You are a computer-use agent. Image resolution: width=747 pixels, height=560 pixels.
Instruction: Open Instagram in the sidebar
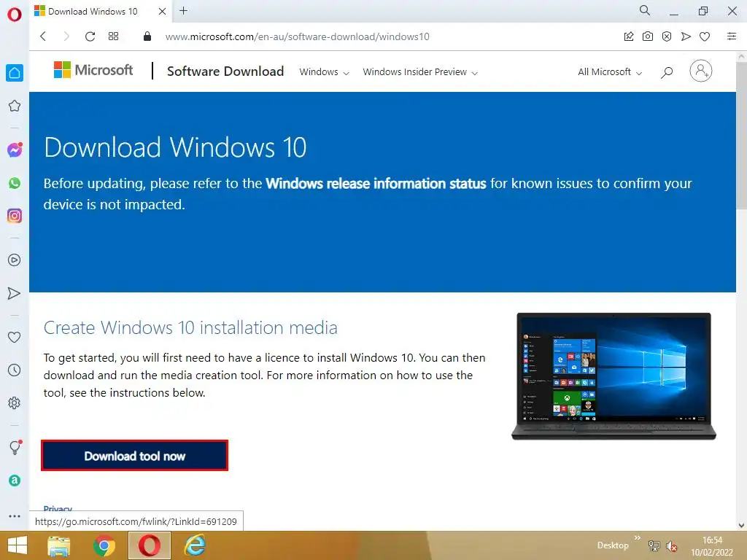[x=15, y=216]
